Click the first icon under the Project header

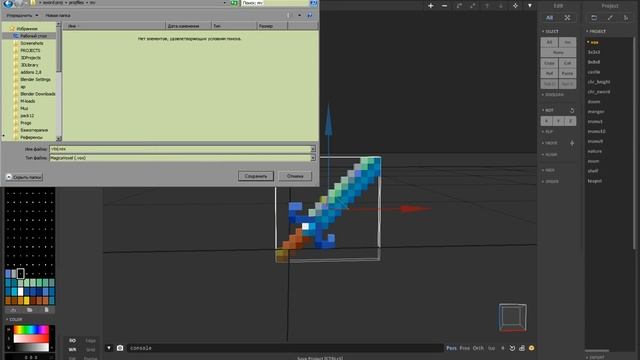point(594,18)
